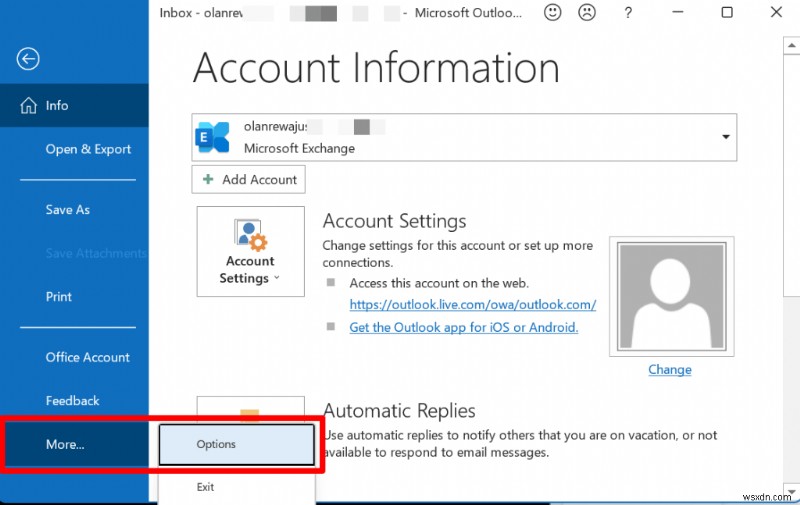Open Office Account page
The height and width of the screenshot is (505, 800).
(x=88, y=357)
